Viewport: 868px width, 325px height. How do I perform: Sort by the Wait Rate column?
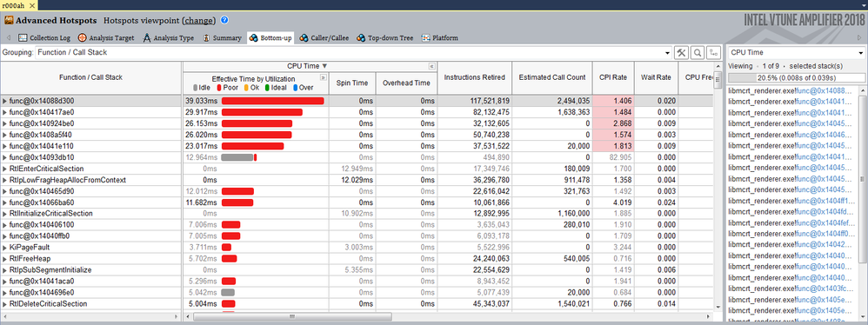pos(656,77)
